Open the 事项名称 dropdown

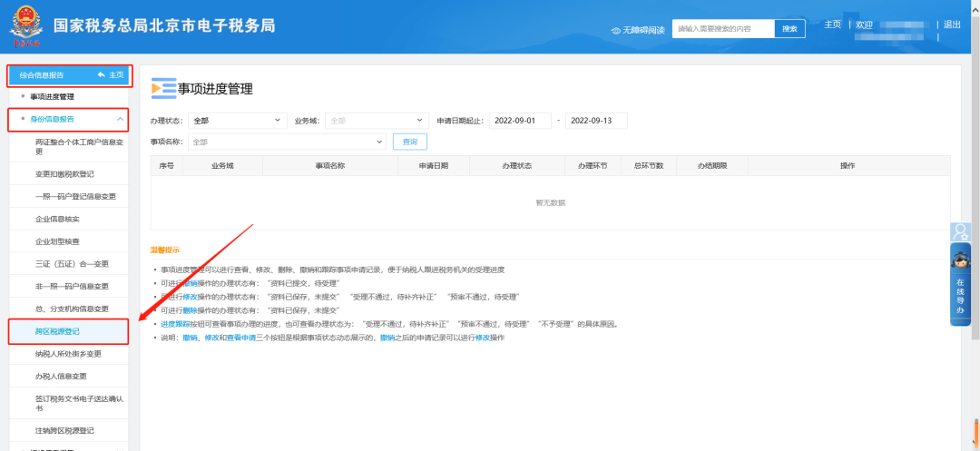(287, 142)
